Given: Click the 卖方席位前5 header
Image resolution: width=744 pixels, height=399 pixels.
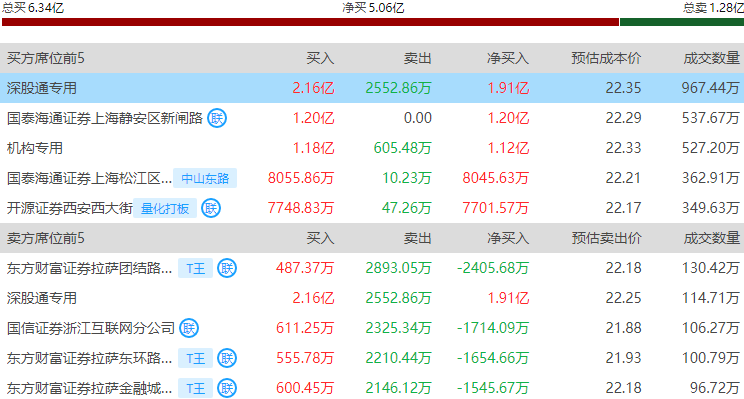Looking at the screenshot, I should [x=46, y=238].
